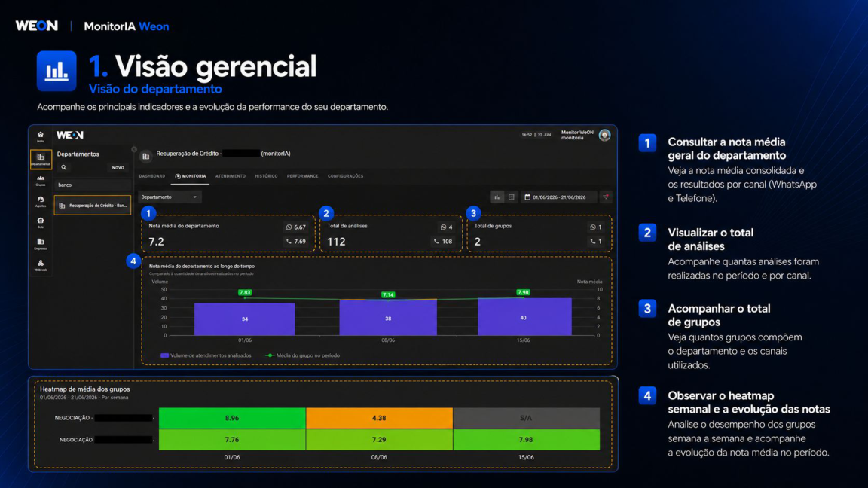Switch to the DASHBOARD tab
Viewport: 868px width, 488px height.
pos(152,176)
